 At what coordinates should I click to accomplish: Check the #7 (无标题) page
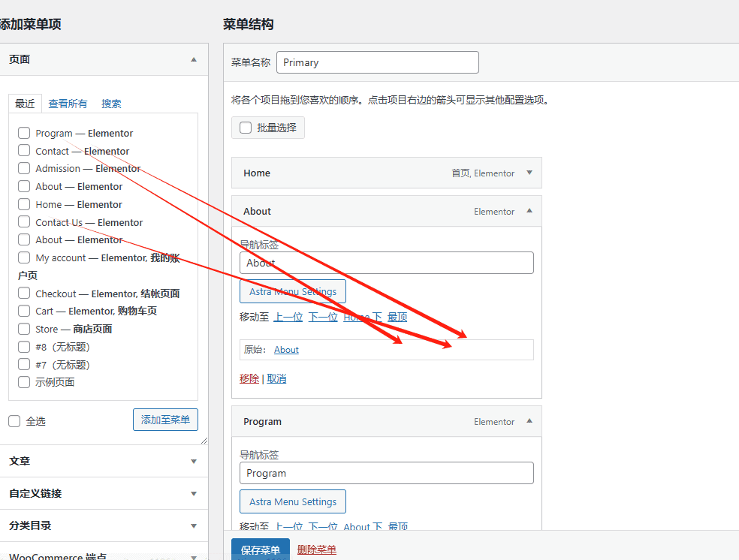tap(24, 364)
